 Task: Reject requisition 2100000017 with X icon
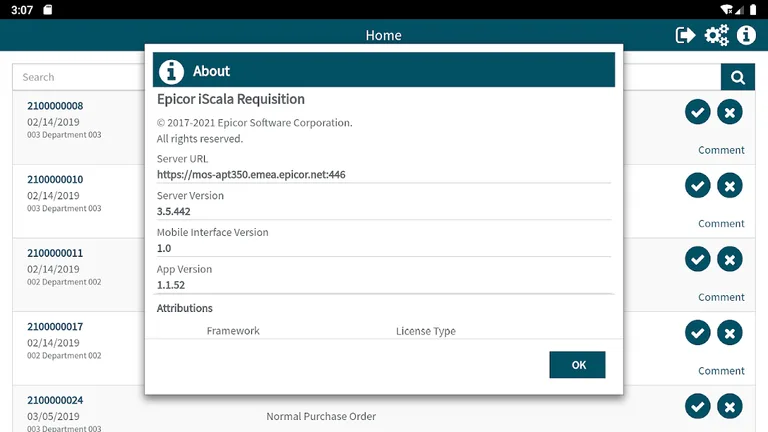(730, 332)
